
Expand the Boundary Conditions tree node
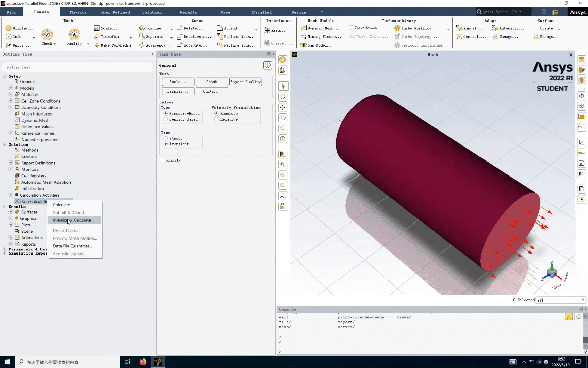[x=11, y=107]
